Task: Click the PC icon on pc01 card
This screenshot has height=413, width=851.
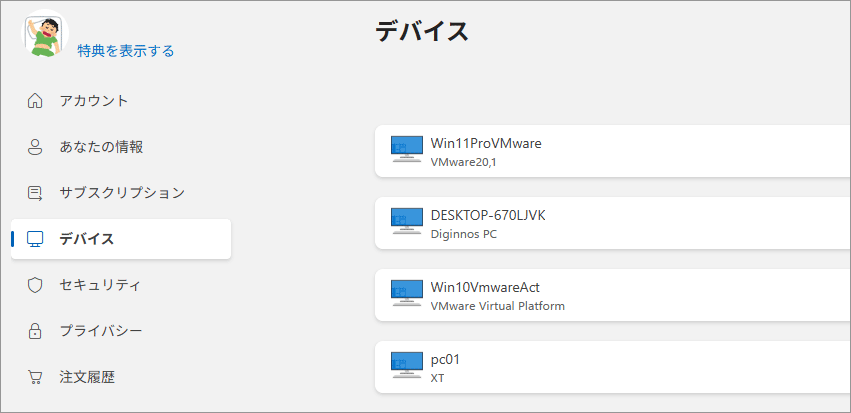Action: click(406, 367)
